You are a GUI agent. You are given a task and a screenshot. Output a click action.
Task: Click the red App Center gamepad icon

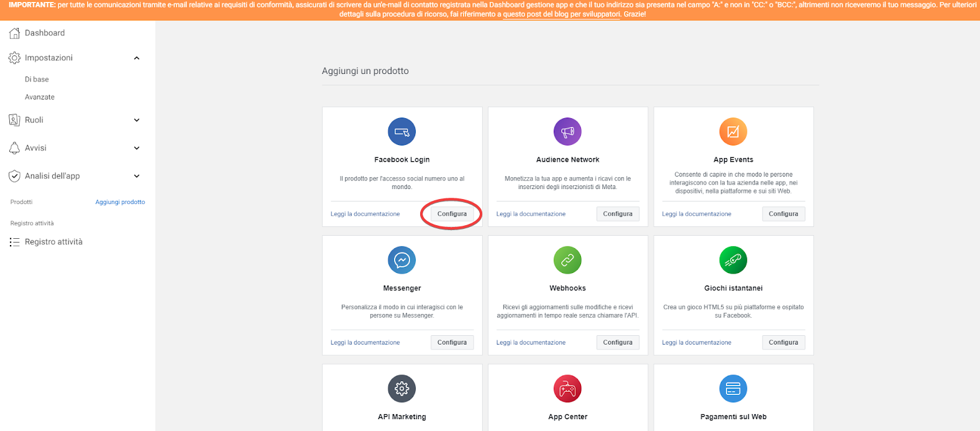point(567,389)
